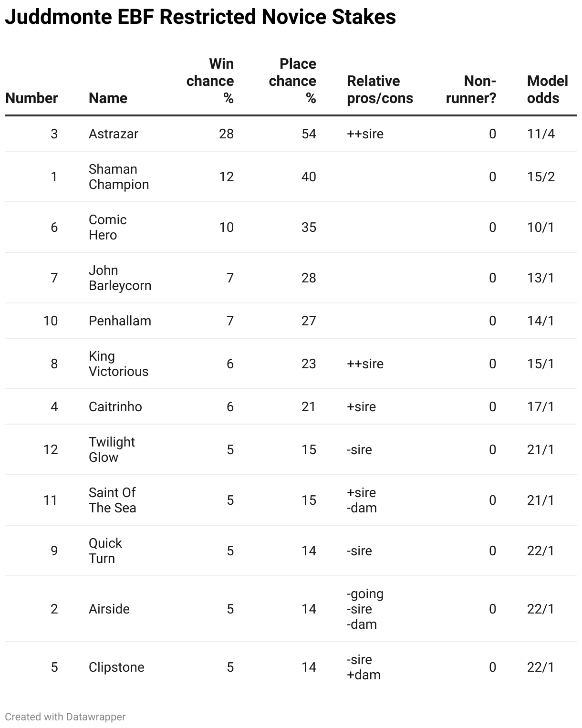The height and width of the screenshot is (728, 582).
Task: Open the Created with Datawrapper link
Action: coord(65,717)
